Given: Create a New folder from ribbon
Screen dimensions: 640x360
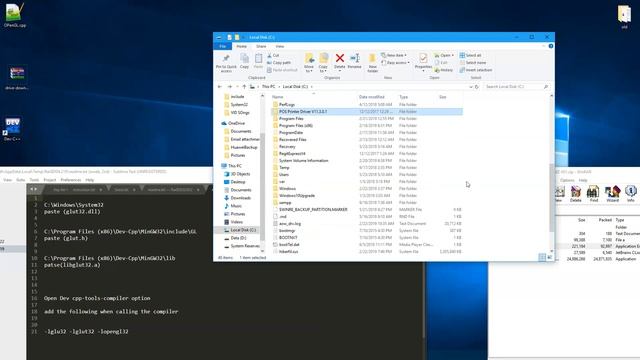Looking at the screenshot, I should (372, 63).
